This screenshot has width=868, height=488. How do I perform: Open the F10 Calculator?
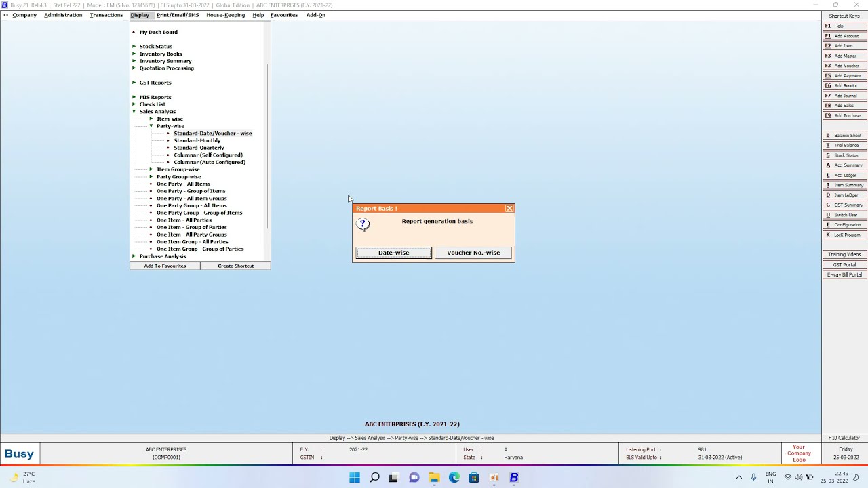[x=844, y=439]
